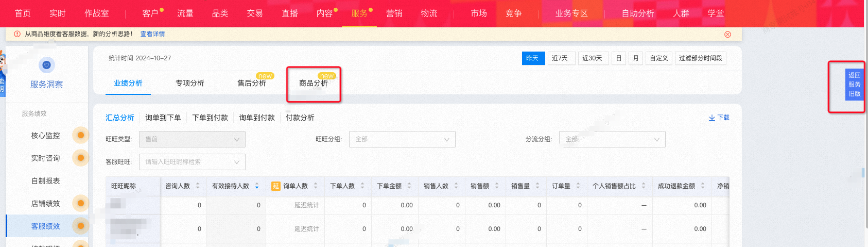Sort the 下单人数 column
Viewport: 868px width, 247px height.
[362, 186]
